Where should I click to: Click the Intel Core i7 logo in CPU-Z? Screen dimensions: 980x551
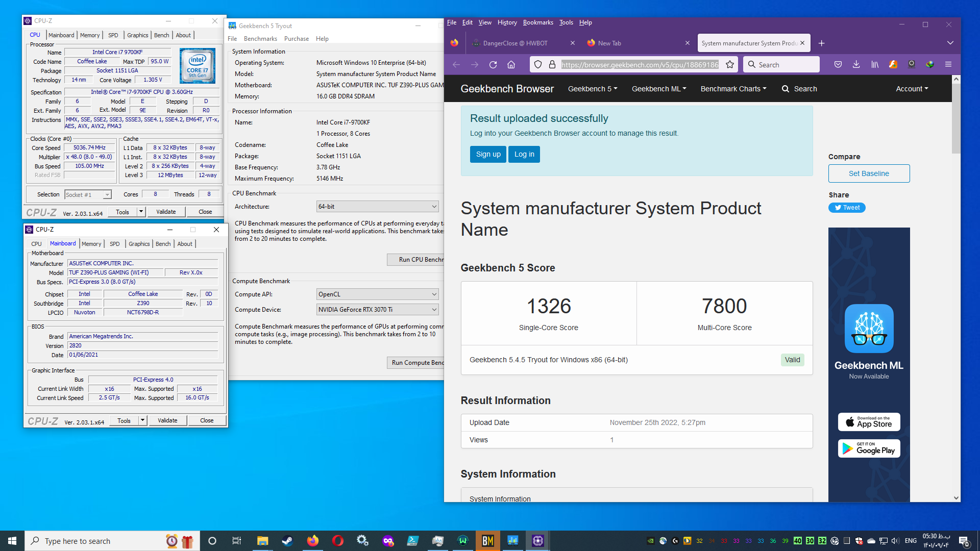198,66
